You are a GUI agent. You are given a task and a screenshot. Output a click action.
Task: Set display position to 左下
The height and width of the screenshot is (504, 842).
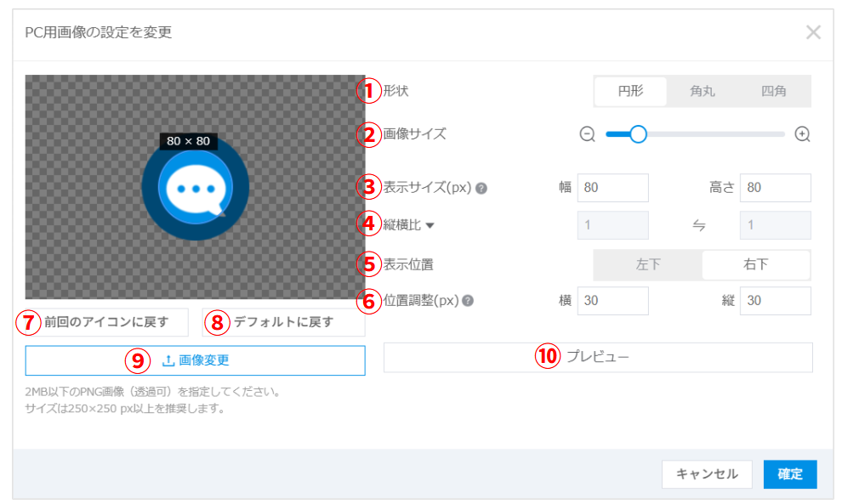(648, 264)
